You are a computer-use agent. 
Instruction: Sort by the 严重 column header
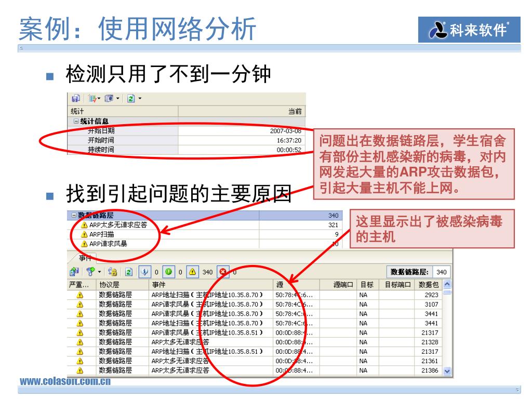(x=82, y=285)
